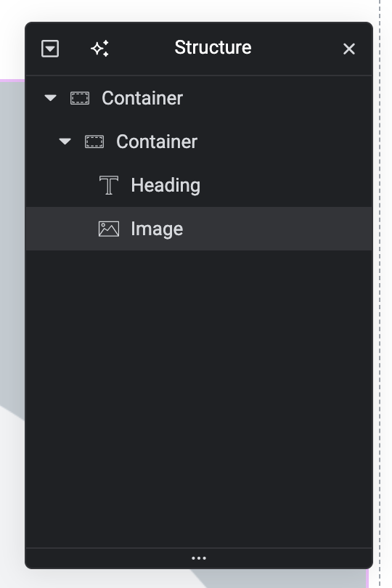Click the nested Container dashed box icon
Screen dimensions: 392x588
[94, 142]
